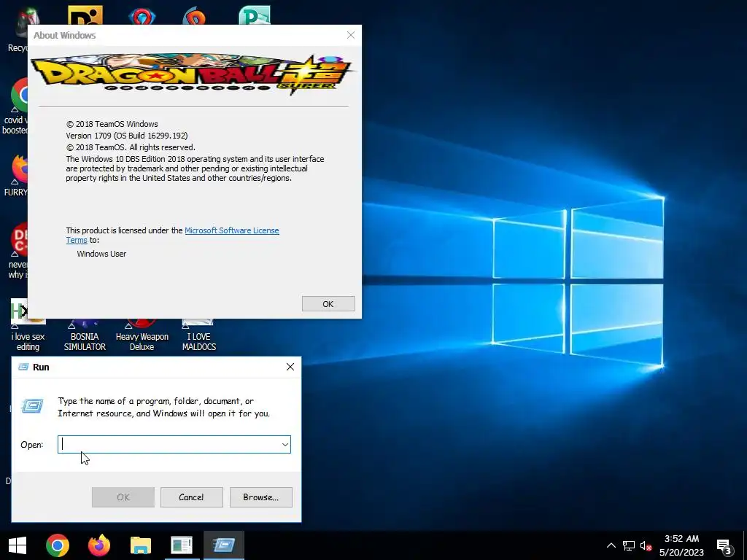Expand the Run dialog Open history dropdown
Viewport: 747px width, 560px height.
point(285,444)
